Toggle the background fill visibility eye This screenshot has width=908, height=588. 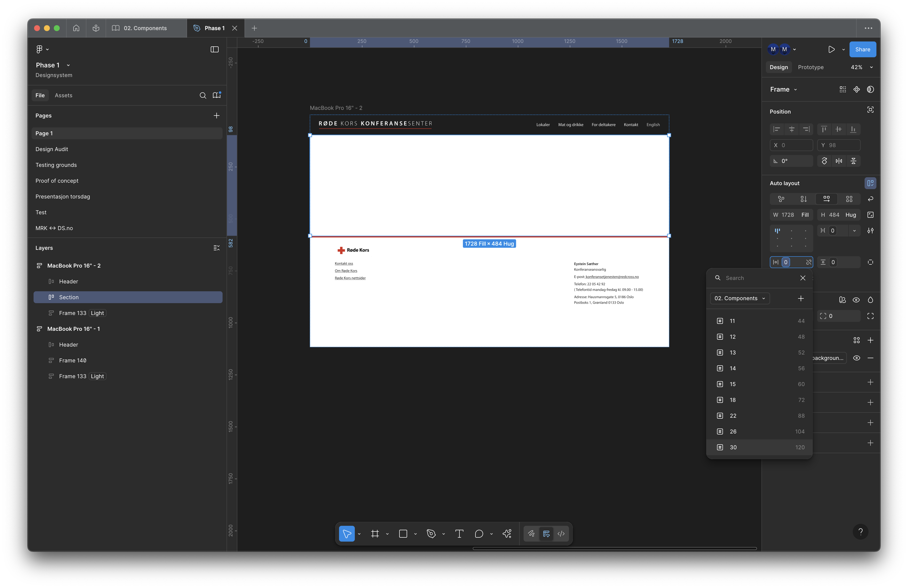(856, 358)
